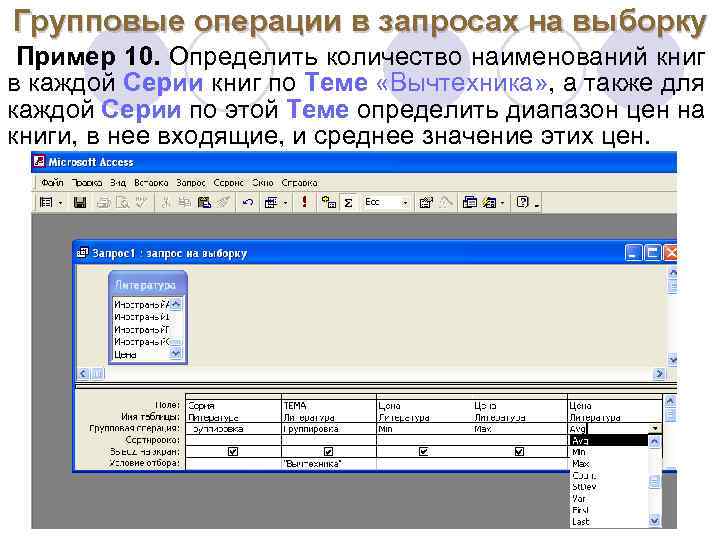Select Цена field in Литература table list
The height and width of the screenshot is (540, 720).
(141, 355)
